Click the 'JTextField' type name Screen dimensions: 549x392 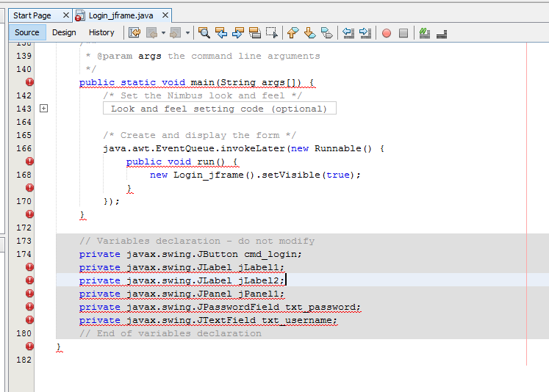point(226,320)
